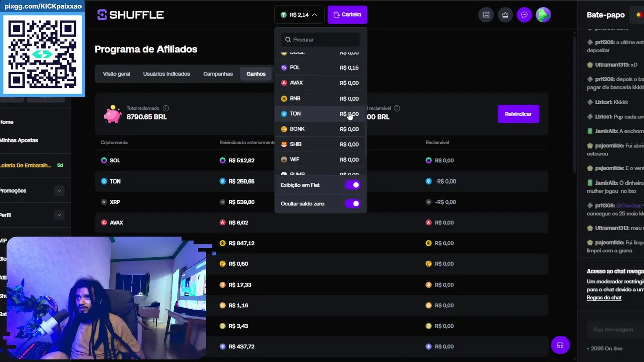
Task: Switch to the Campanhas tab
Action: click(218, 74)
